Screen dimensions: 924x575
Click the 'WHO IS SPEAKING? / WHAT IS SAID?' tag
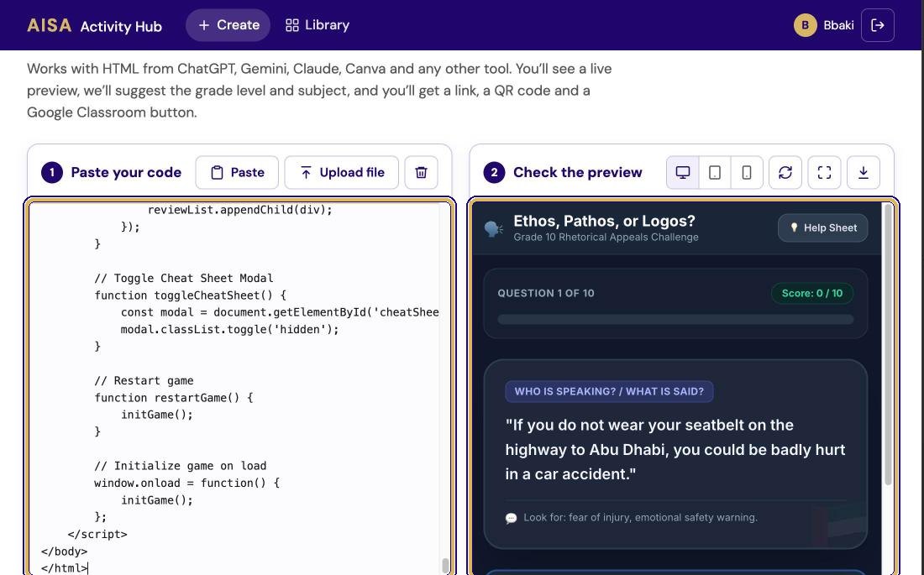tap(609, 392)
